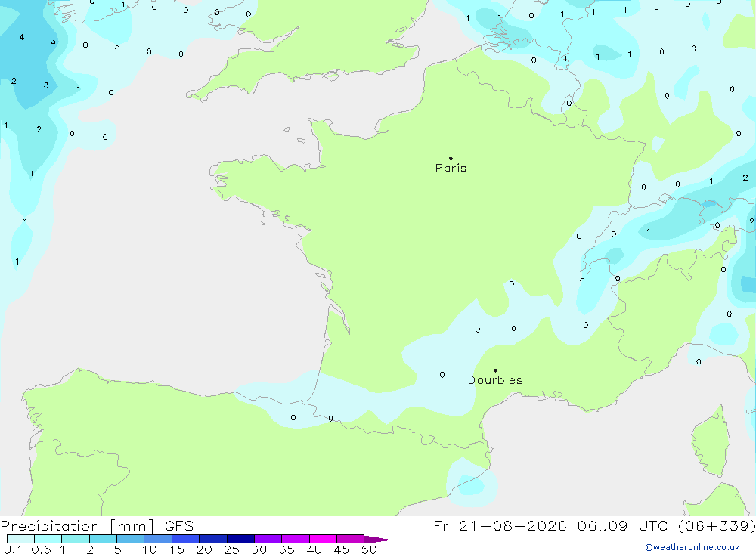Pick the 45–50 mm legend swatch
This screenshot has height=554, width=756.
(x=351, y=539)
